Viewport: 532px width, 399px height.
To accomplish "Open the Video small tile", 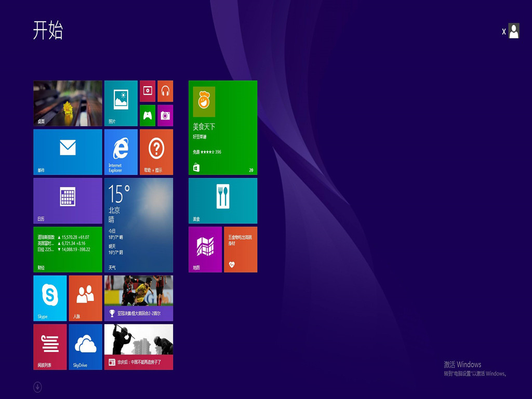I will [148, 91].
